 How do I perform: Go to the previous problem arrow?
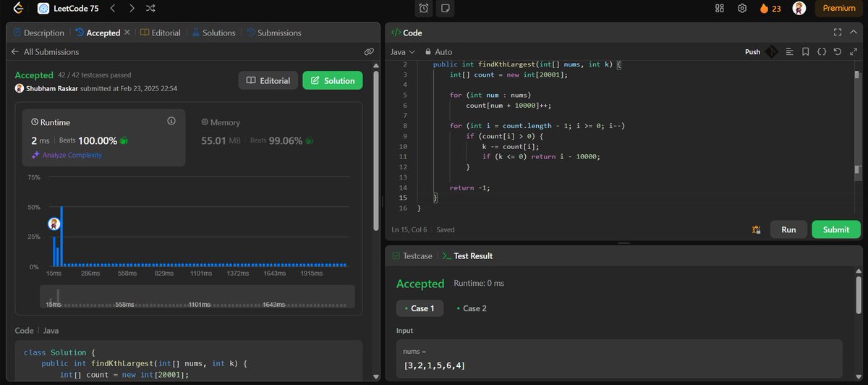coord(112,9)
